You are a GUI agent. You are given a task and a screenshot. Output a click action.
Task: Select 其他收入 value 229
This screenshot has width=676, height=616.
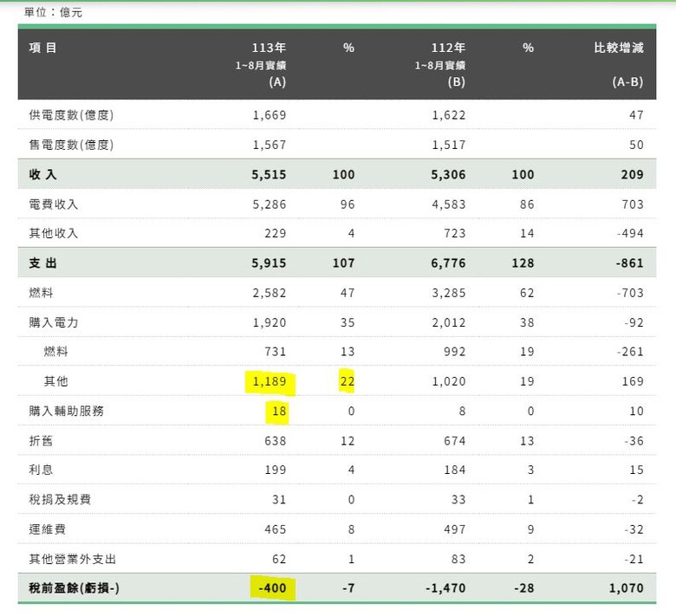pyautogui.click(x=276, y=233)
